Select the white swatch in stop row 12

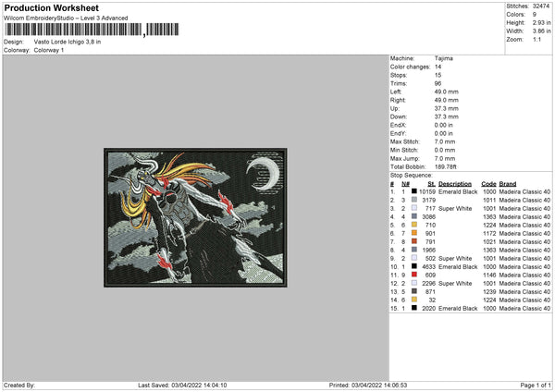tap(414, 283)
